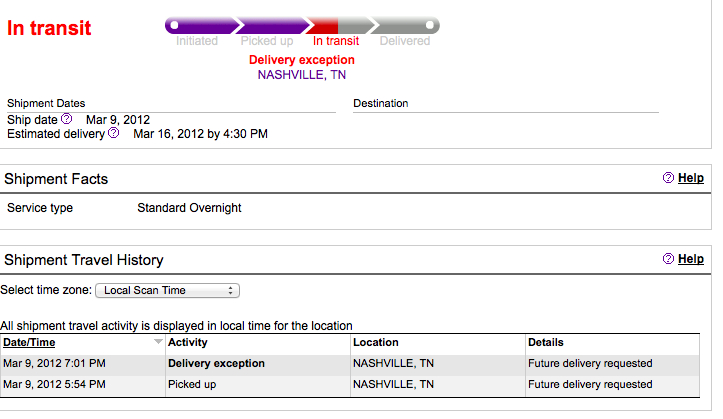Click the purple NASHVILLE, TN text under Delivery exception

point(301,74)
